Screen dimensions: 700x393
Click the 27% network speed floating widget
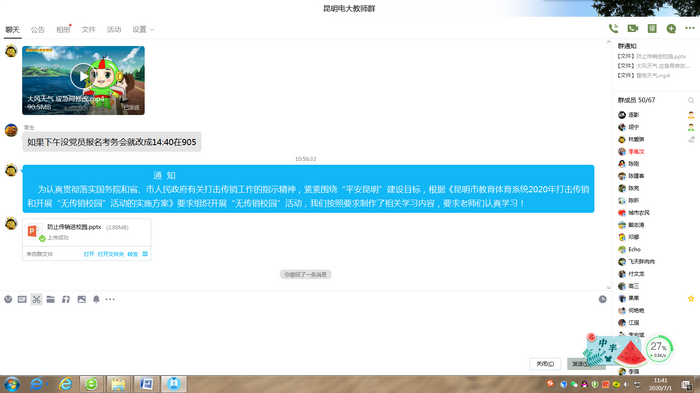(x=658, y=349)
